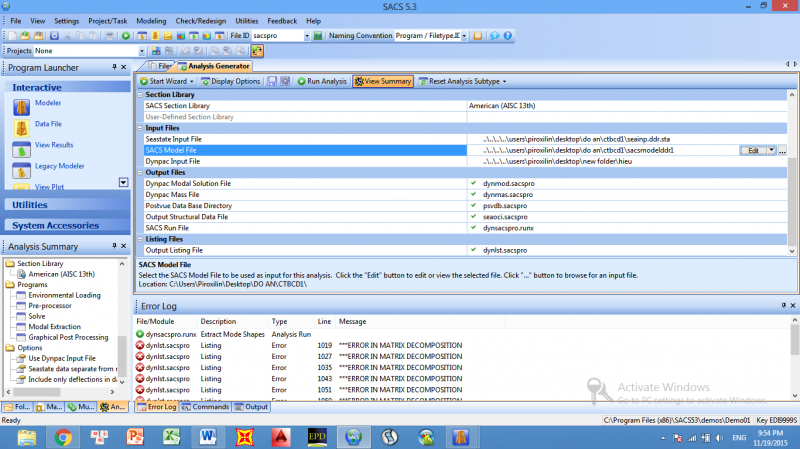Collapse the Section Library group
The image size is (800, 449).
140,95
